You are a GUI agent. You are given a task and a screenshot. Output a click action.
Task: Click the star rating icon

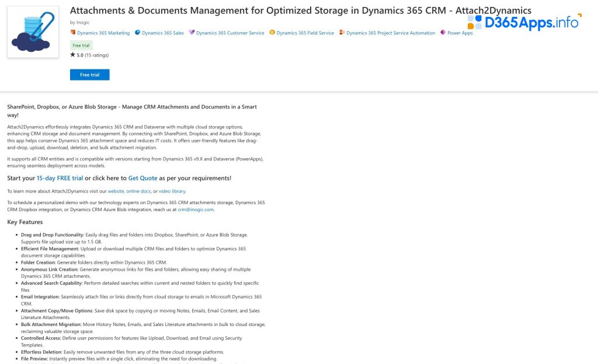click(x=72, y=55)
